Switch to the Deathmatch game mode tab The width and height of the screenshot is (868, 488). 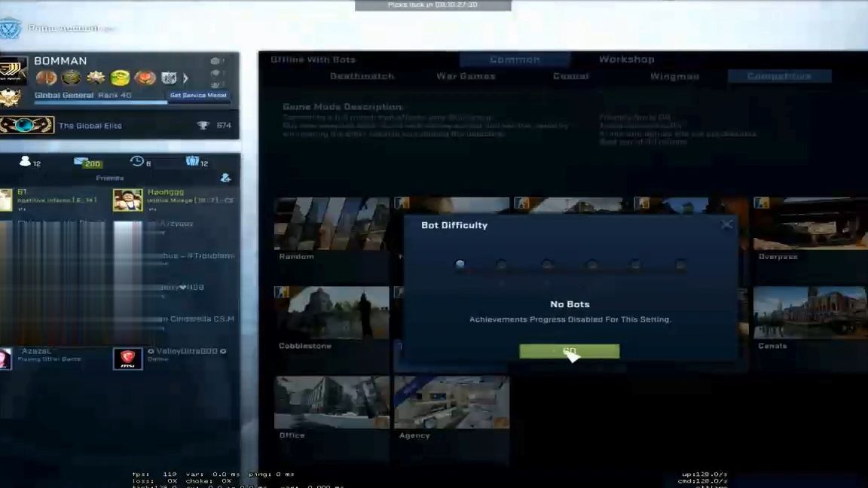(x=362, y=76)
